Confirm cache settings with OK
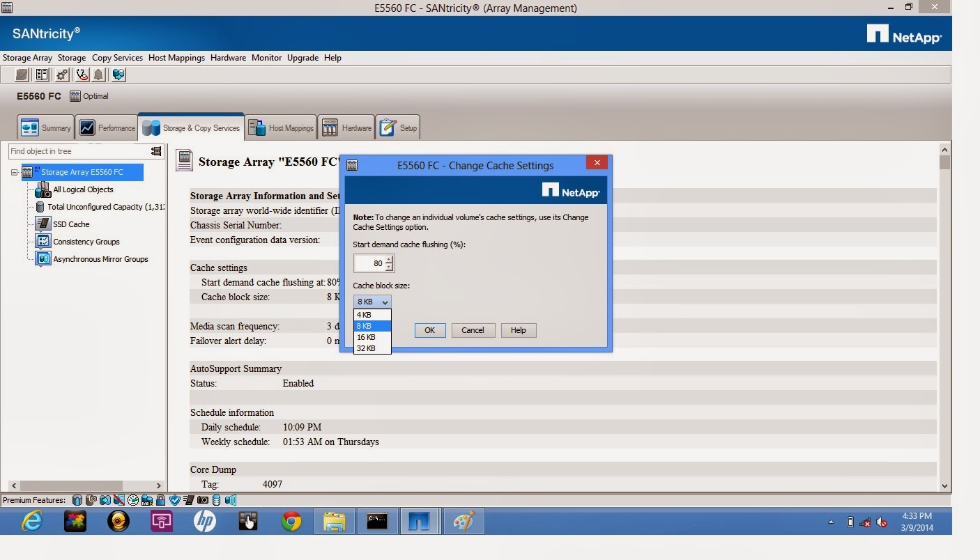980x560 pixels. click(x=430, y=330)
